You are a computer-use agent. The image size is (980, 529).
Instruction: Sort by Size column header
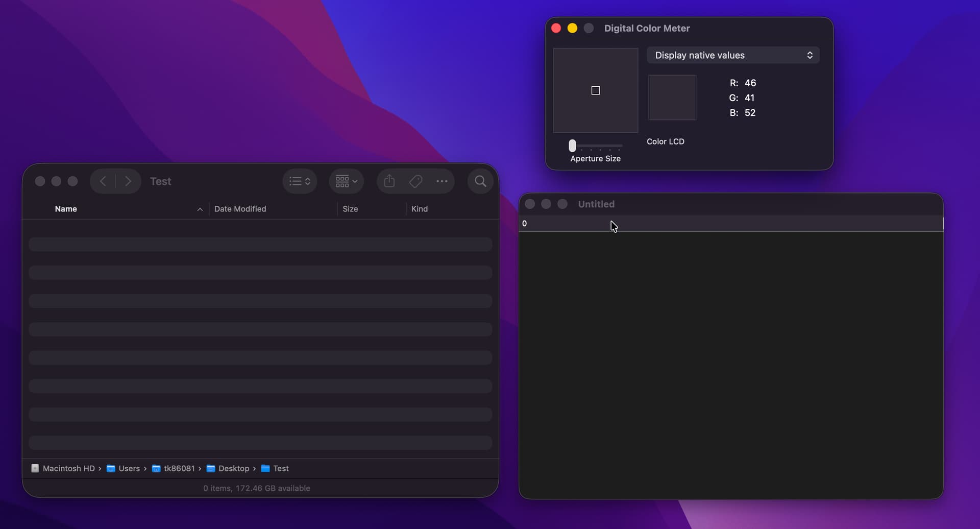pyautogui.click(x=350, y=209)
